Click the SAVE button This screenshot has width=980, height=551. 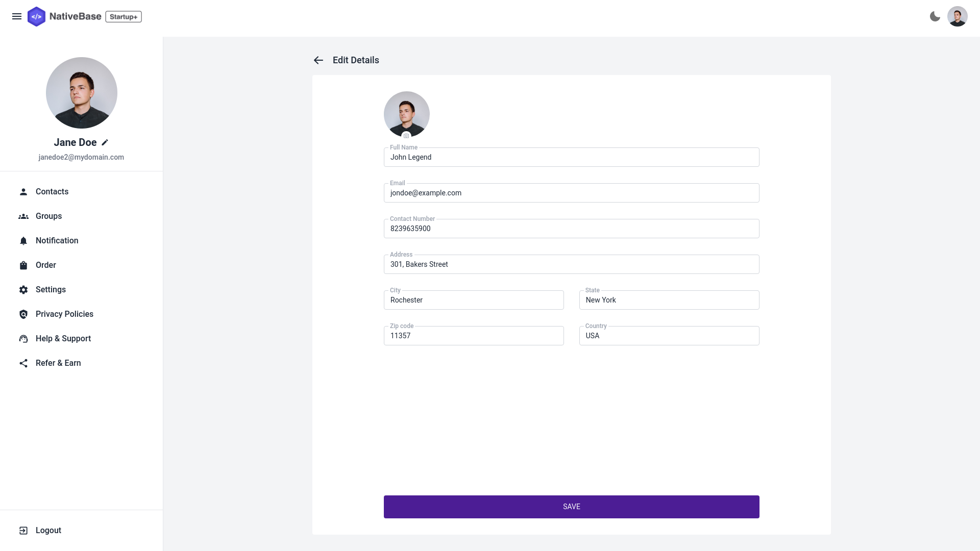[x=572, y=507]
